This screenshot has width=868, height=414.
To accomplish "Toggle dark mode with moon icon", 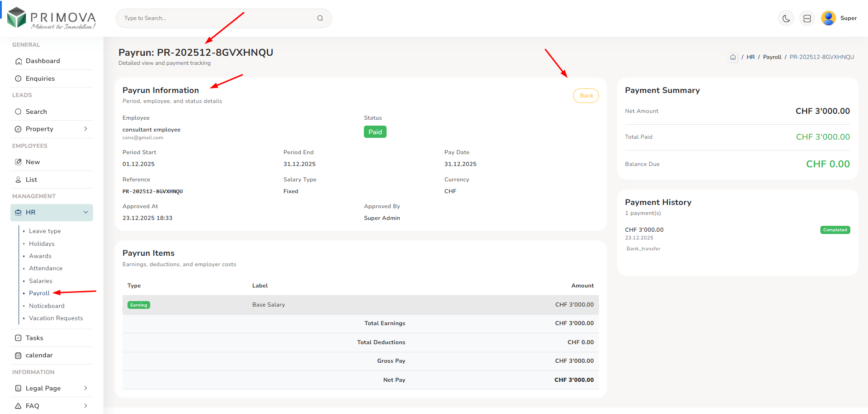I will pos(786,19).
